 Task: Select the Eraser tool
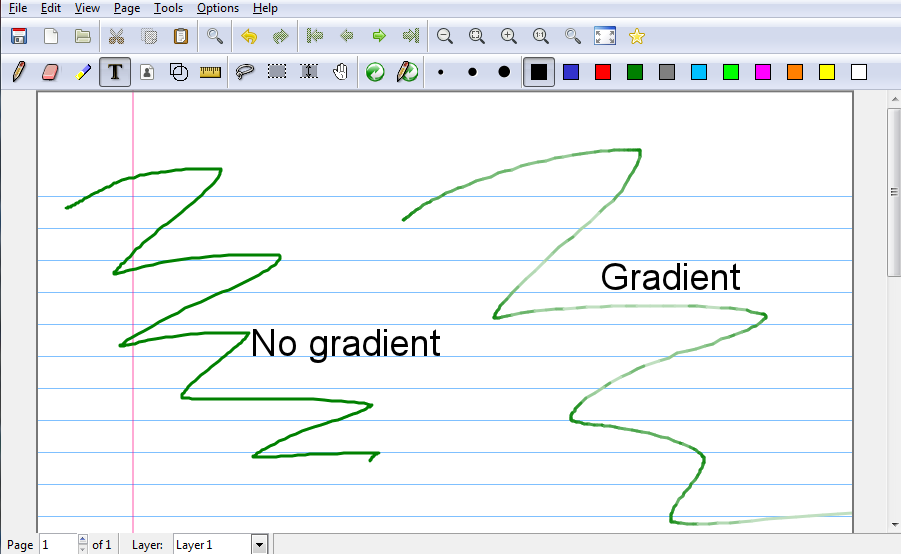51,72
